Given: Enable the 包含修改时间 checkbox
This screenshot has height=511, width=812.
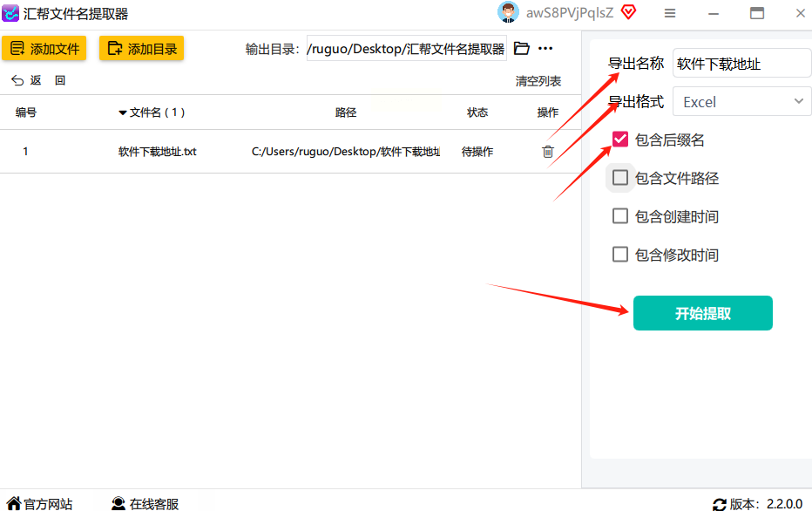Looking at the screenshot, I should click(619, 255).
